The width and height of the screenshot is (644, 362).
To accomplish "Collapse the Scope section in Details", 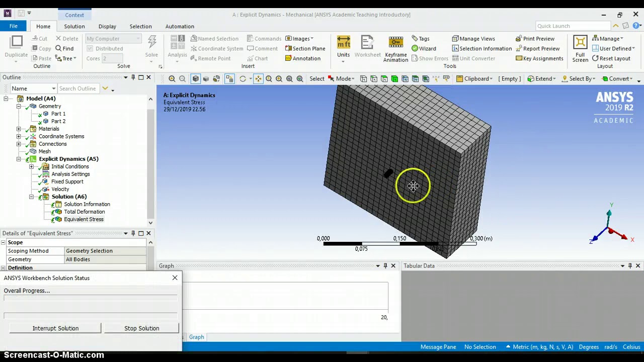I will [3, 242].
